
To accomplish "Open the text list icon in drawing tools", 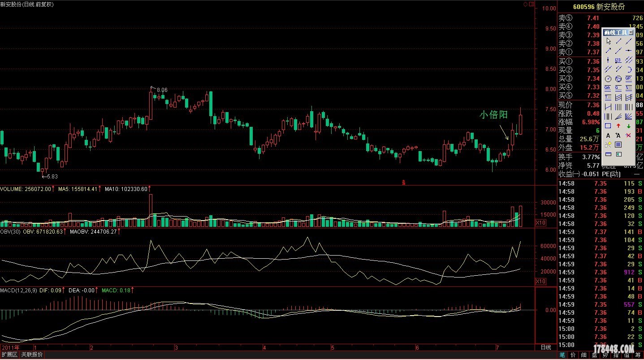I will (x=618, y=145).
